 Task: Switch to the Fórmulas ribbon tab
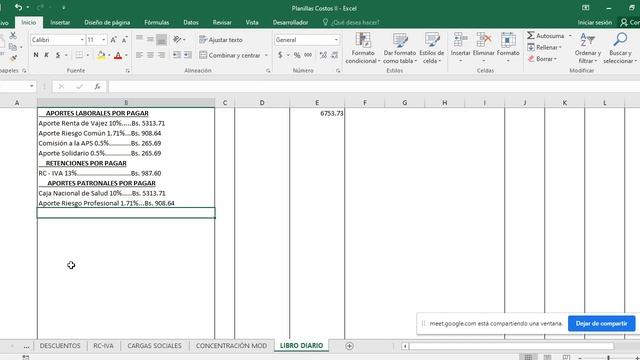point(156,22)
